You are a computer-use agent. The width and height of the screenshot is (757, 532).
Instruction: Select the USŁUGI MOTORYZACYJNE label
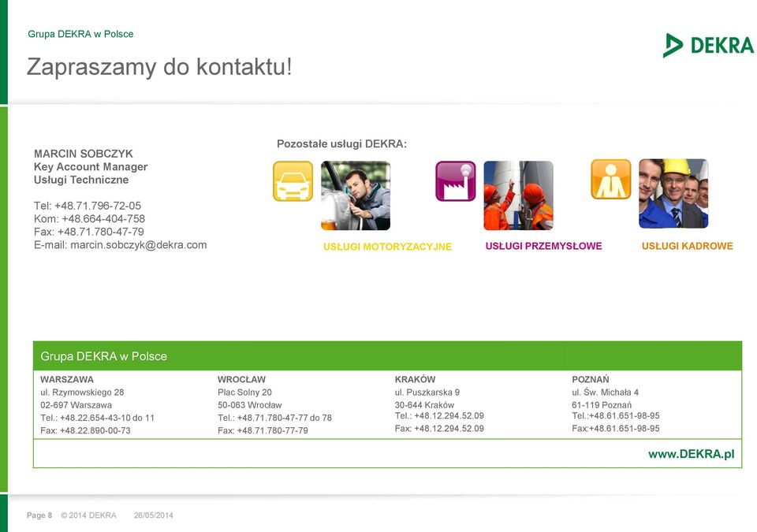pos(387,247)
